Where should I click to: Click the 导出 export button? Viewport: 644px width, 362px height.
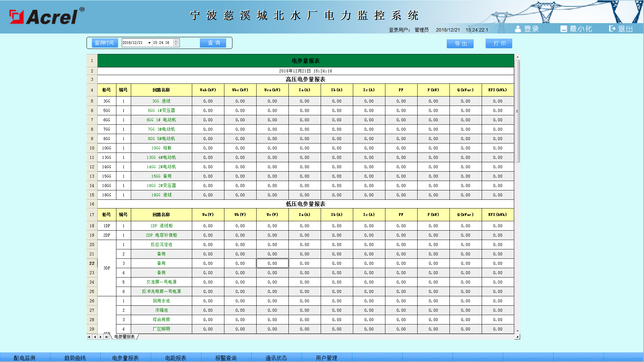(460, 44)
